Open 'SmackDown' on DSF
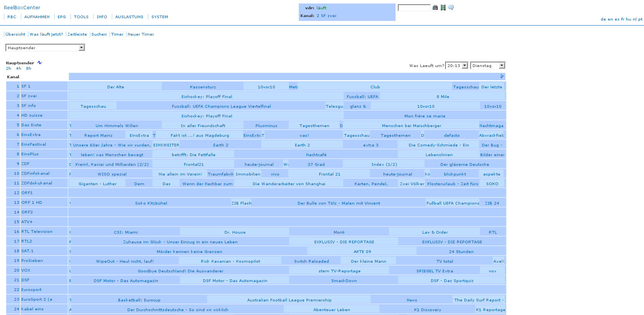The height and width of the screenshot is (315, 644). tap(344, 281)
